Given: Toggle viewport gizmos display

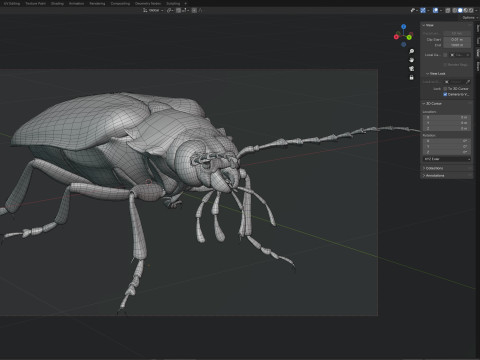Looking at the screenshot, I should point(423,10).
